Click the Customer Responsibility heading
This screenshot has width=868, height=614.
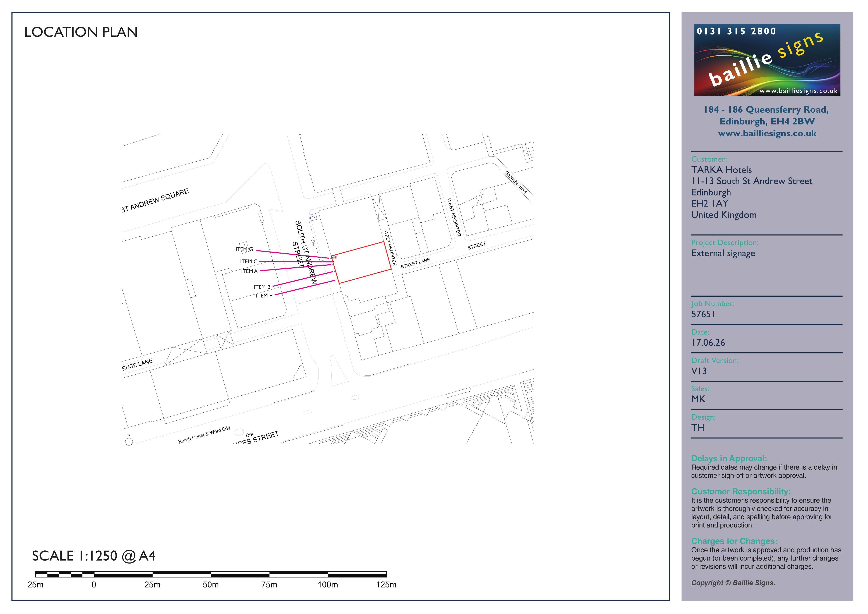741,491
